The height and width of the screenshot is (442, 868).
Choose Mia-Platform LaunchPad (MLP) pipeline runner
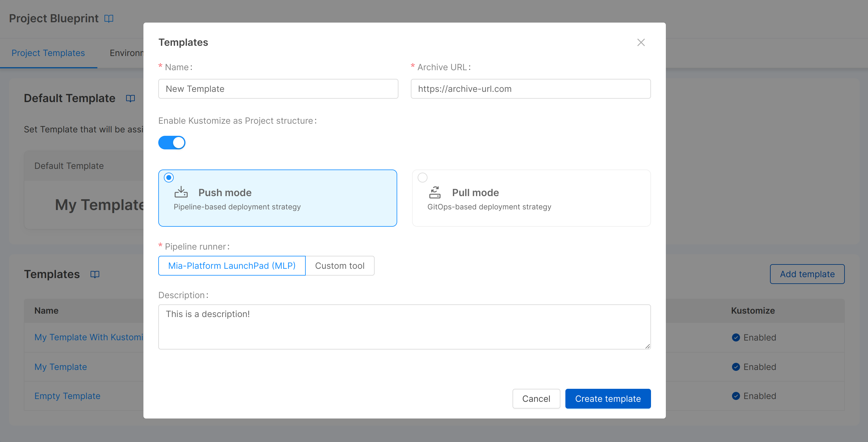tap(232, 266)
